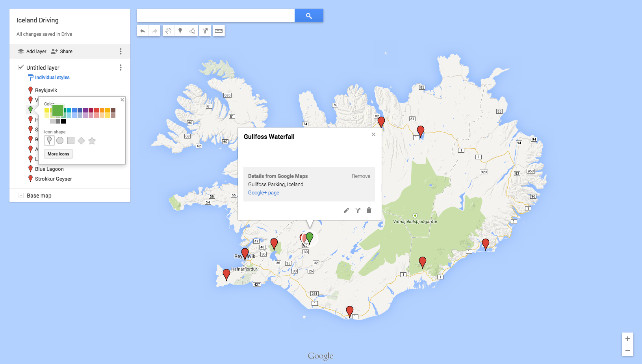642x364 pixels.
Task: Click the red marker on the south coast
Action: coord(350,311)
